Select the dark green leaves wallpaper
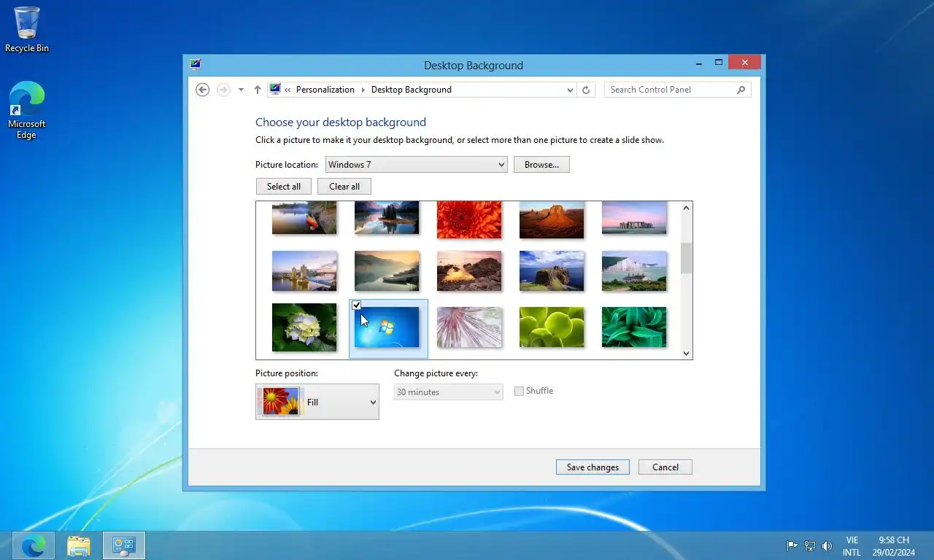The image size is (934, 560). [x=634, y=327]
